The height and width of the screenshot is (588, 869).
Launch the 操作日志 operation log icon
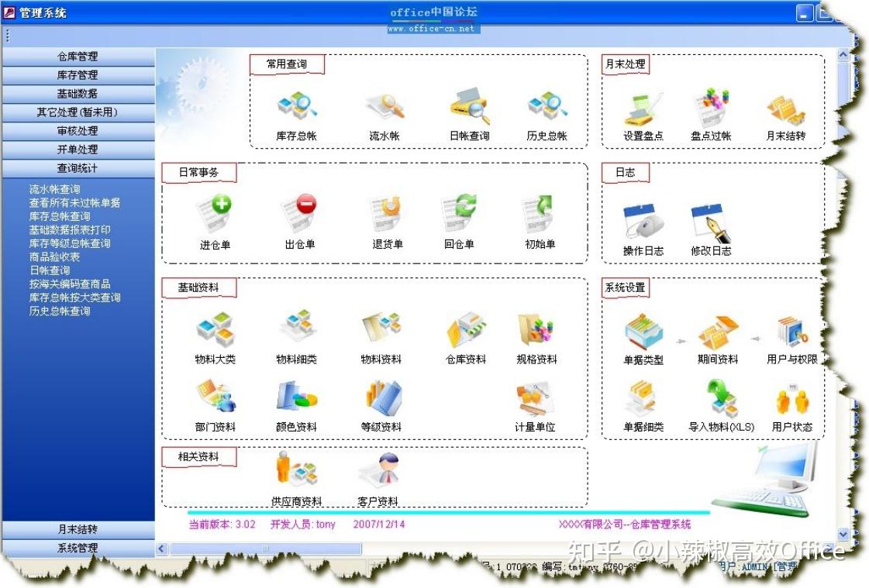(644, 221)
